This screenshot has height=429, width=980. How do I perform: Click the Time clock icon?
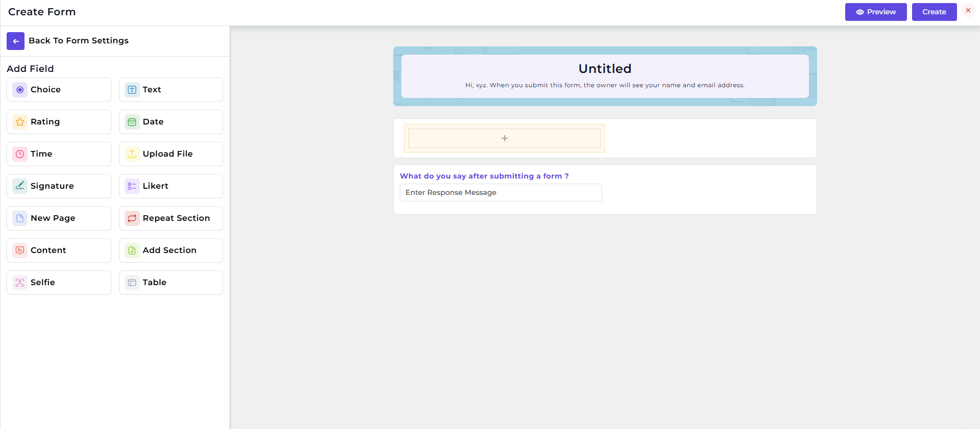point(20,154)
